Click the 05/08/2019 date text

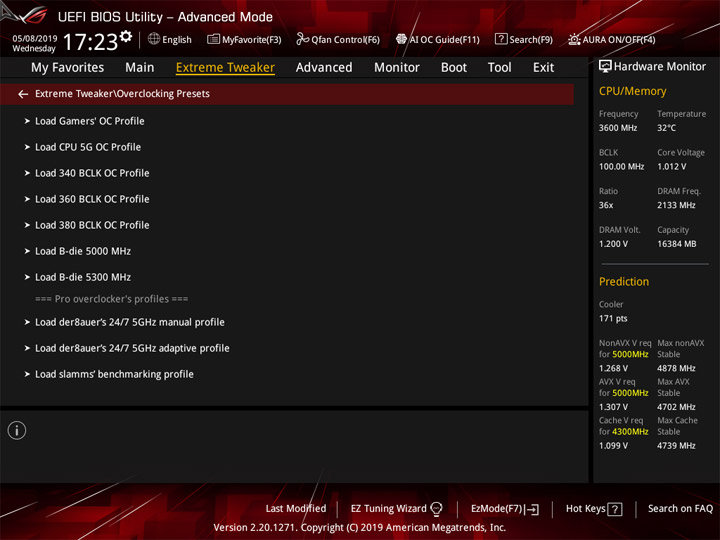[x=34, y=39]
